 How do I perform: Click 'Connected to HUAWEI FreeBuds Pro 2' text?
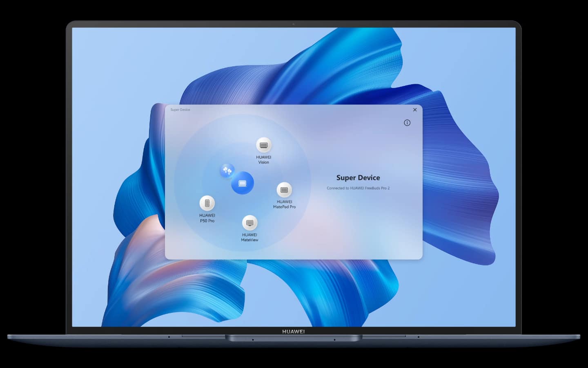[x=358, y=188]
